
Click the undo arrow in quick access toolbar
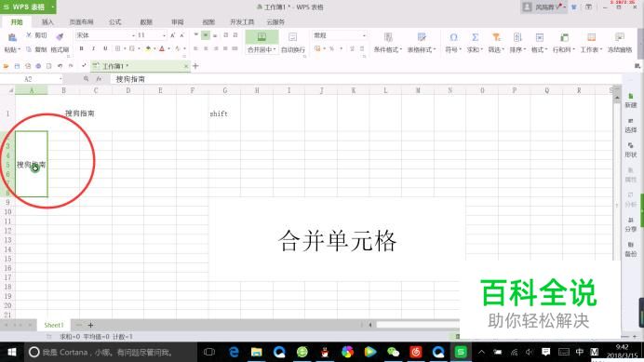[60, 66]
